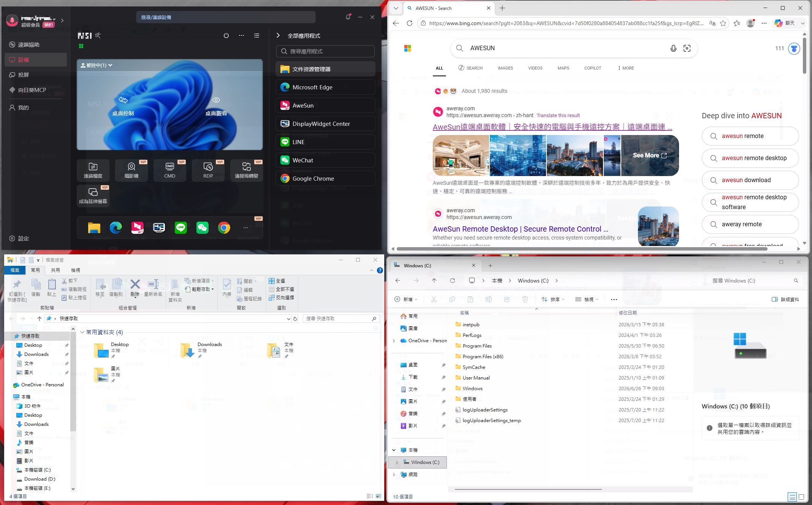This screenshot has height=505, width=812.
Task: Open the 連接埠轉發 port forwarding tool
Action: click(247, 170)
